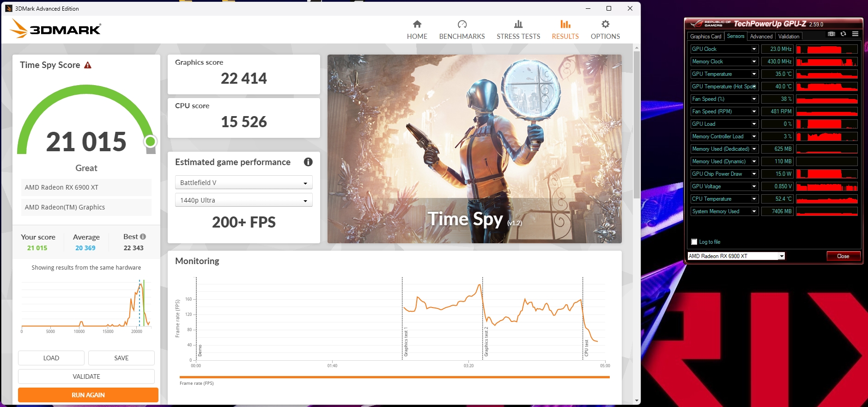This screenshot has height=407, width=868.
Task: Click the Estimated game performance info icon
Action: click(x=308, y=162)
